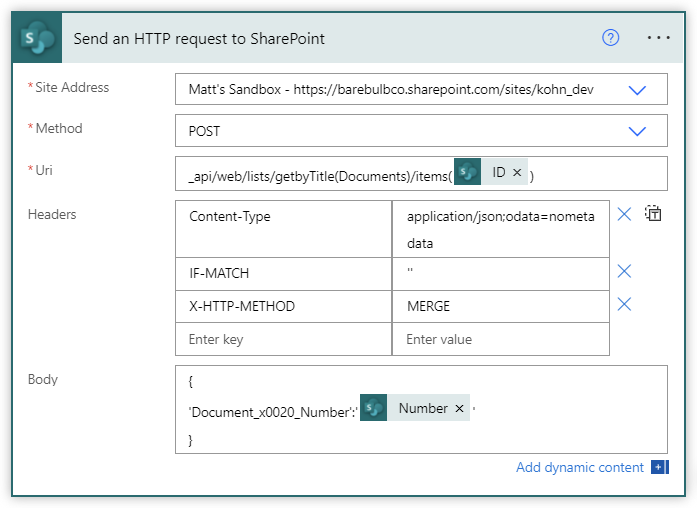Click the IF-MATCH key cell
The height and width of the screenshot is (508, 697).
pyautogui.click(x=284, y=274)
